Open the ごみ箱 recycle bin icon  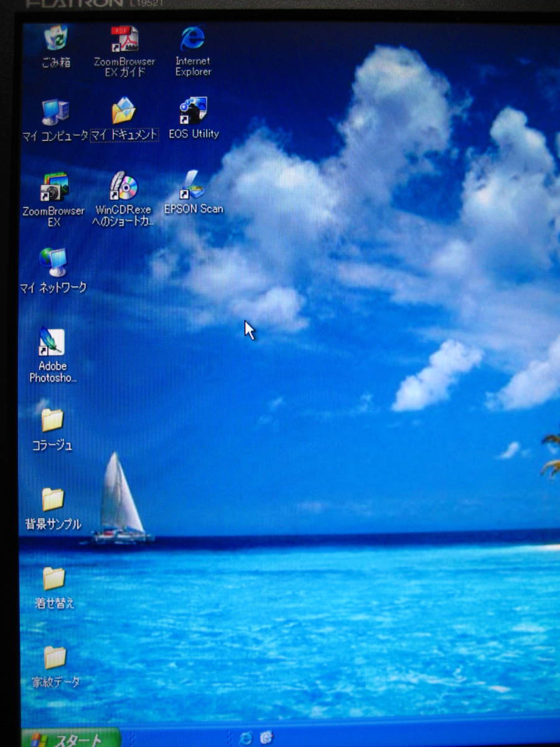point(57,38)
